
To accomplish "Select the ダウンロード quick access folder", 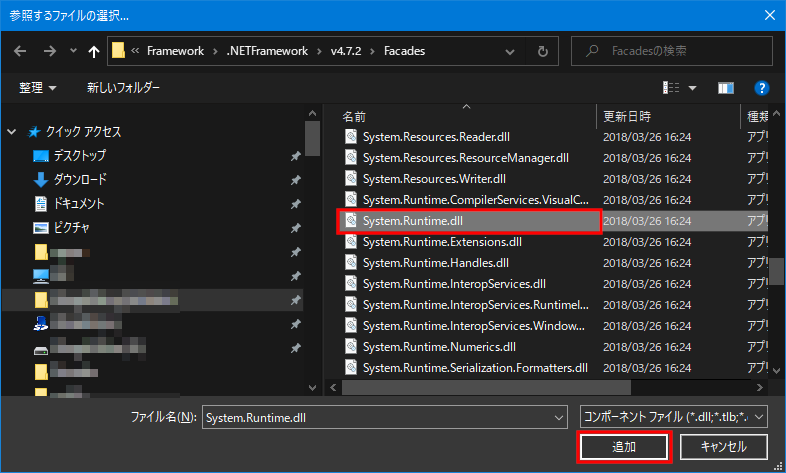I will click(x=79, y=180).
